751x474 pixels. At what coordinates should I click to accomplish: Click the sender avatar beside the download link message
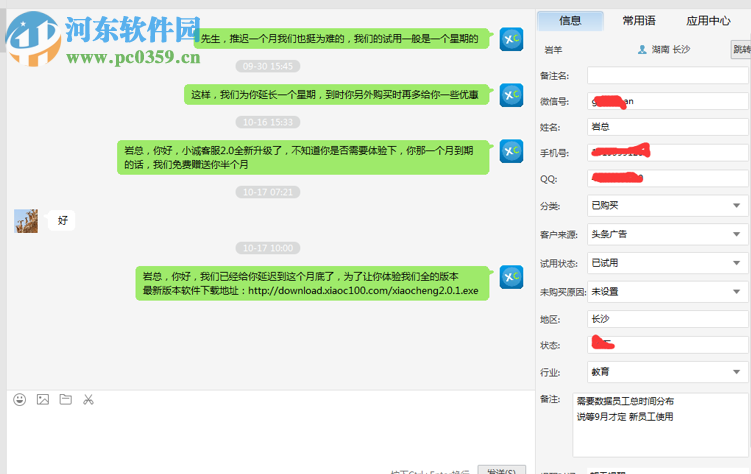[x=511, y=277]
